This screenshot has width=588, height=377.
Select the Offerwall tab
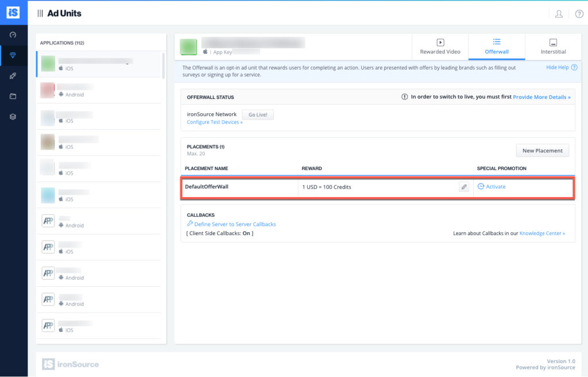[x=497, y=47]
